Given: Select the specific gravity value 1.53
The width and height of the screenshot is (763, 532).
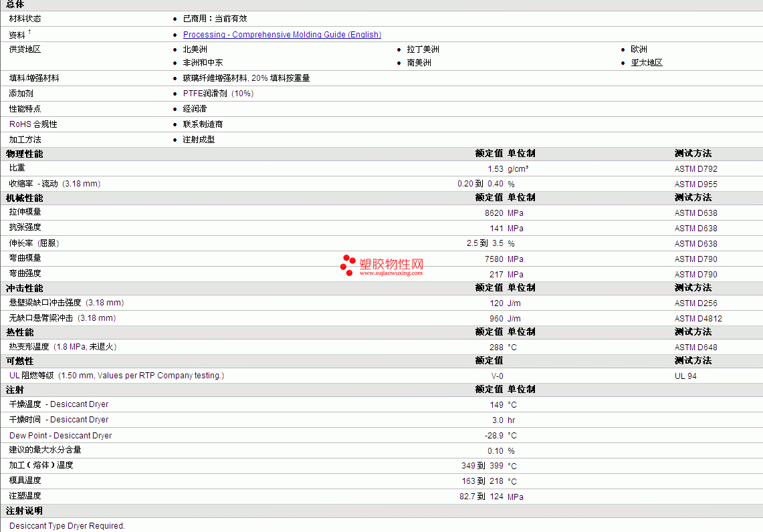Looking at the screenshot, I should [496, 168].
